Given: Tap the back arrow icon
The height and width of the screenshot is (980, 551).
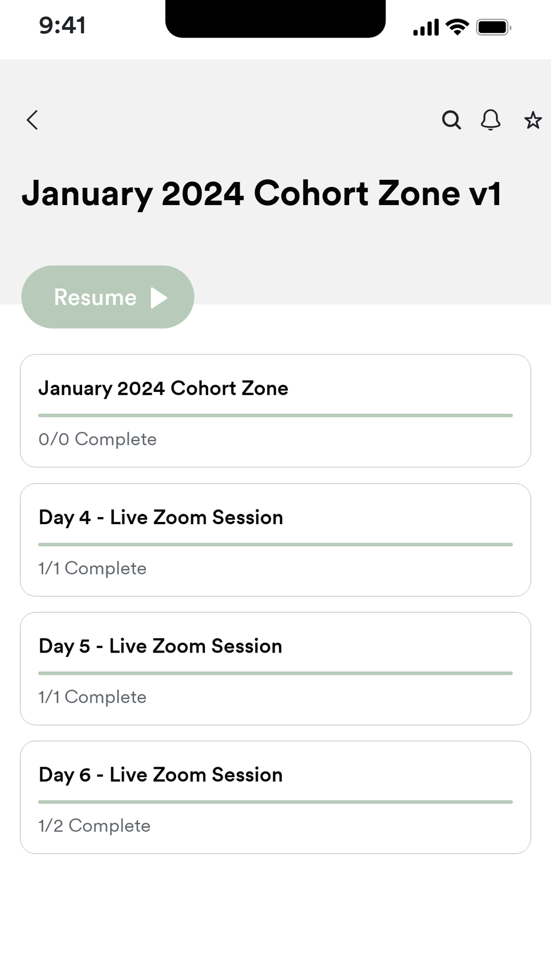Looking at the screenshot, I should pyautogui.click(x=33, y=120).
